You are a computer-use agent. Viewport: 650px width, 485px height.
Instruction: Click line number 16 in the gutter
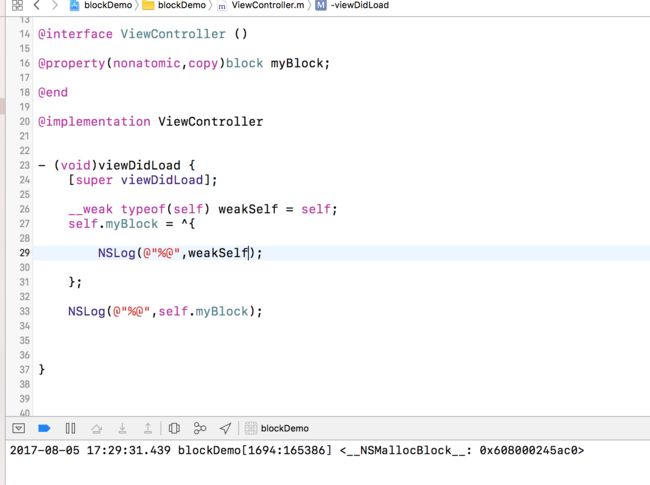click(x=24, y=63)
